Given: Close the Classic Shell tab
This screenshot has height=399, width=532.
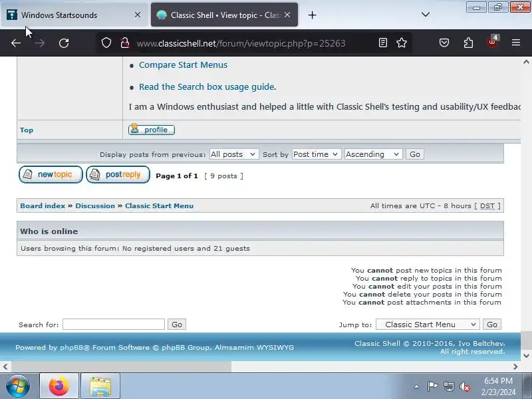Looking at the screenshot, I should tap(287, 15).
